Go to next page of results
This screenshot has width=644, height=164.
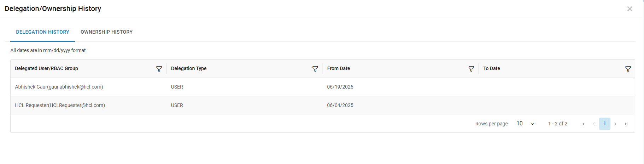pos(615,124)
